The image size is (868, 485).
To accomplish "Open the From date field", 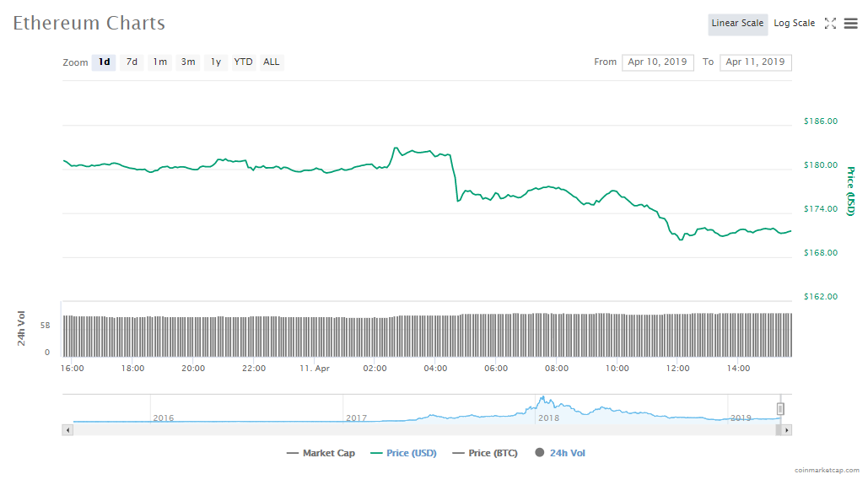I will pos(658,62).
